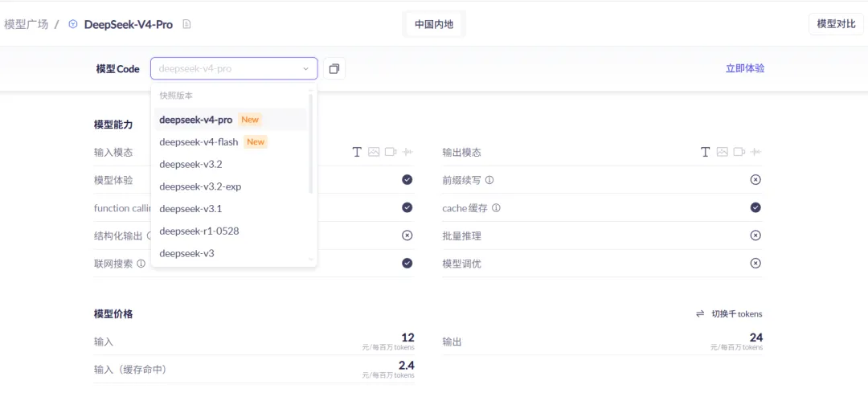Go back to 模型广场 breadcrumb
This screenshot has width=868, height=401.
coord(26,24)
